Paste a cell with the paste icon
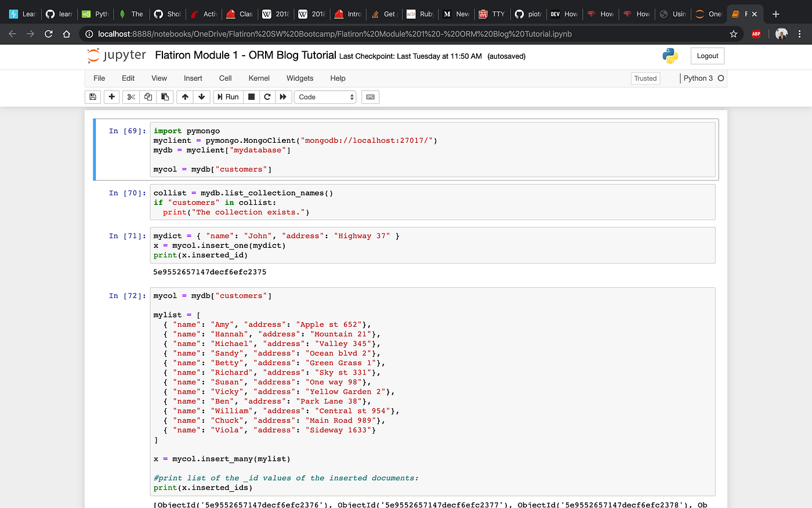 click(x=165, y=96)
